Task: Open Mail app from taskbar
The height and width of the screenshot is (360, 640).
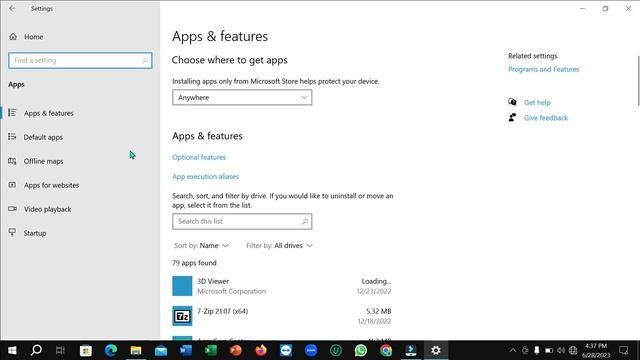Action: tap(161, 350)
